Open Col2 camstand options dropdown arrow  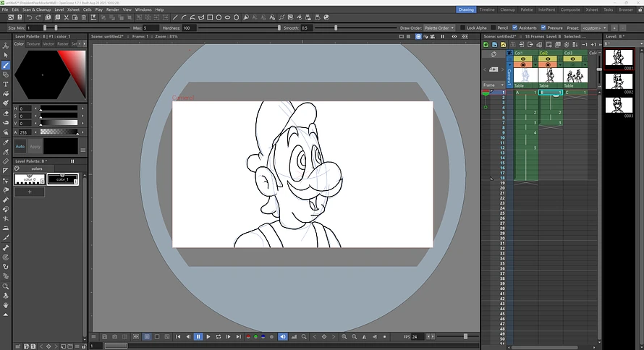pyautogui.click(x=560, y=65)
